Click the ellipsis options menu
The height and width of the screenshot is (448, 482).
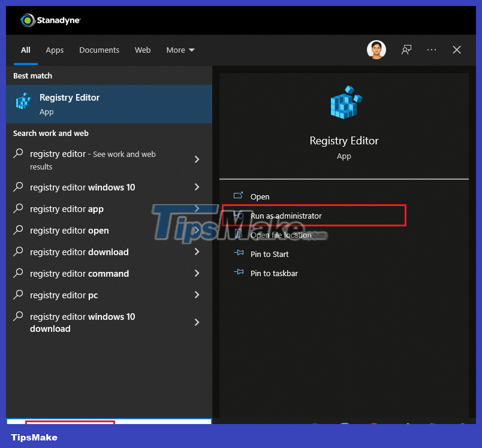pyautogui.click(x=432, y=50)
